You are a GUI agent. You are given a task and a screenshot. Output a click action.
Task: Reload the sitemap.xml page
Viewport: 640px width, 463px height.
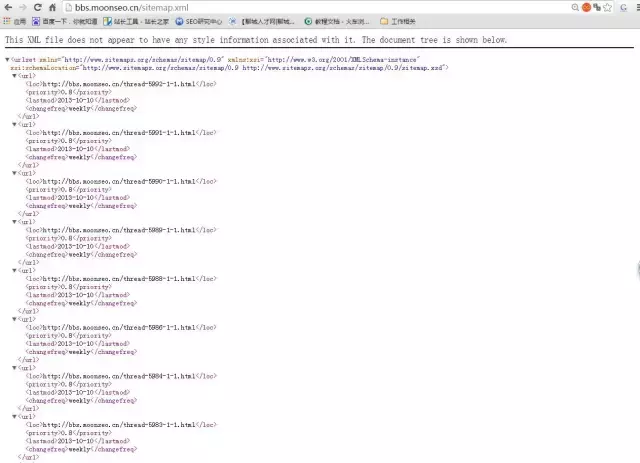[38, 7]
